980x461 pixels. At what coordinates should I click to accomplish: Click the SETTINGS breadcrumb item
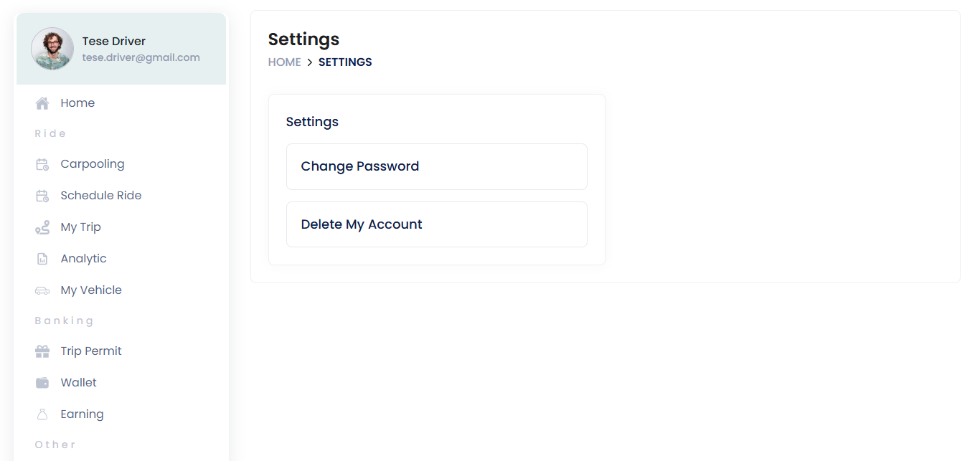click(345, 62)
